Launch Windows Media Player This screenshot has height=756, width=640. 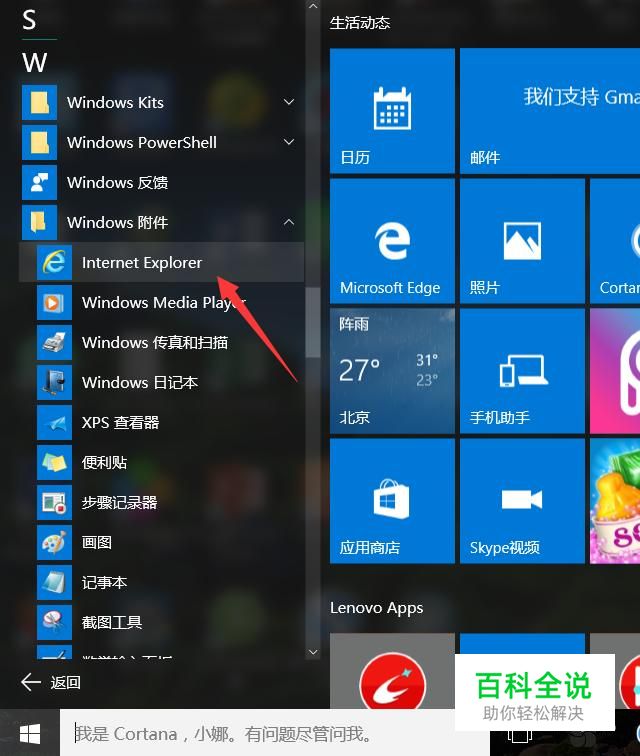pyautogui.click(x=162, y=302)
